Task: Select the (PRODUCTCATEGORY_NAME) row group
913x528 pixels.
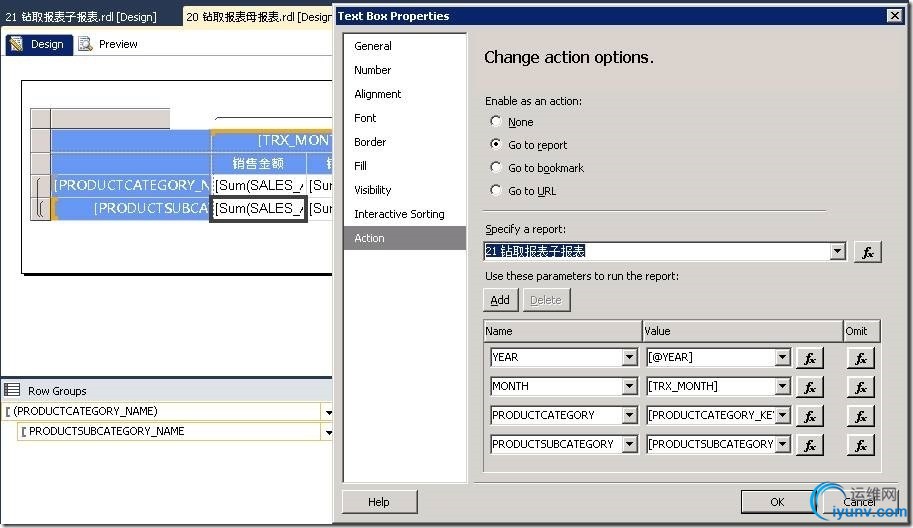Action: (x=163, y=412)
